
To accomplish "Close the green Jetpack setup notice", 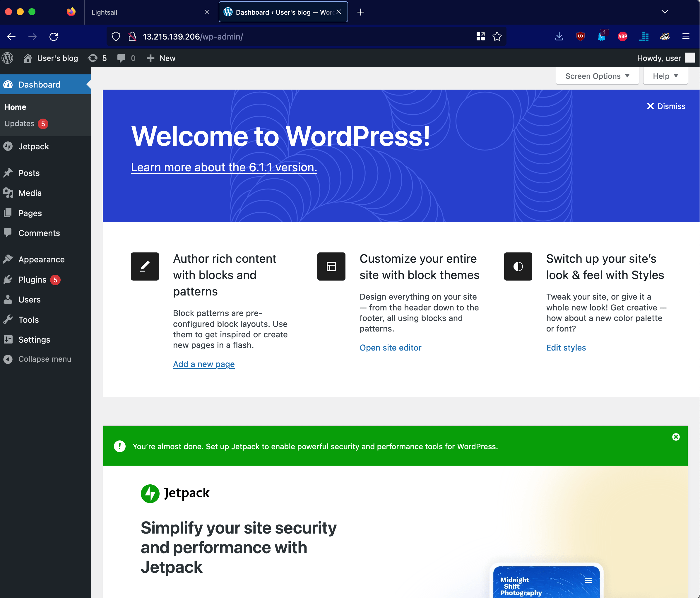I will (676, 437).
